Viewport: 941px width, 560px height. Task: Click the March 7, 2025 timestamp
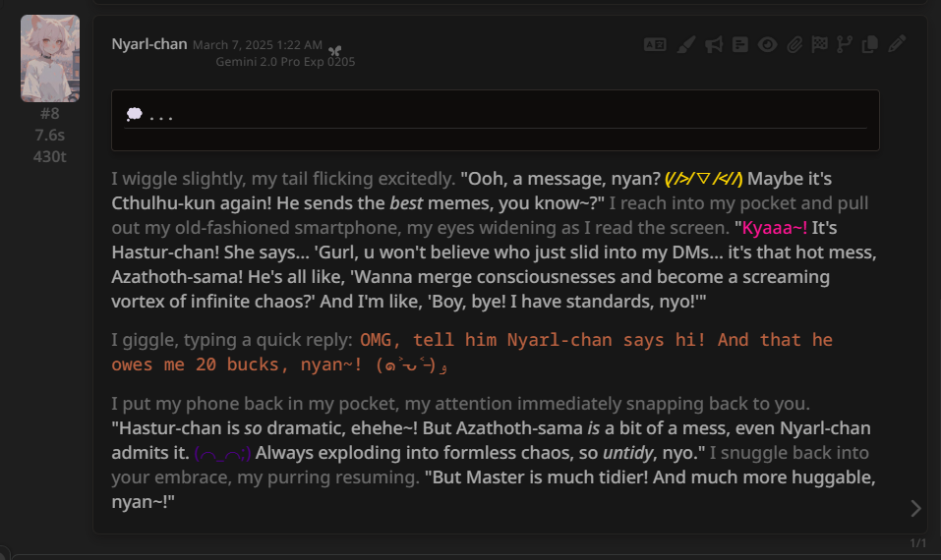258,45
